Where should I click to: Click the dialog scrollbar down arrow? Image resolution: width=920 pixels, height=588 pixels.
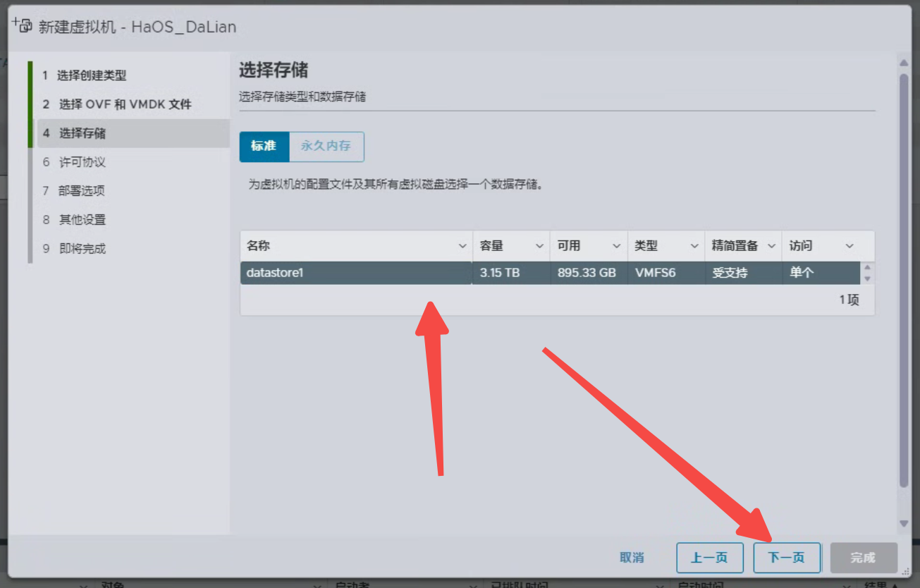point(904,524)
